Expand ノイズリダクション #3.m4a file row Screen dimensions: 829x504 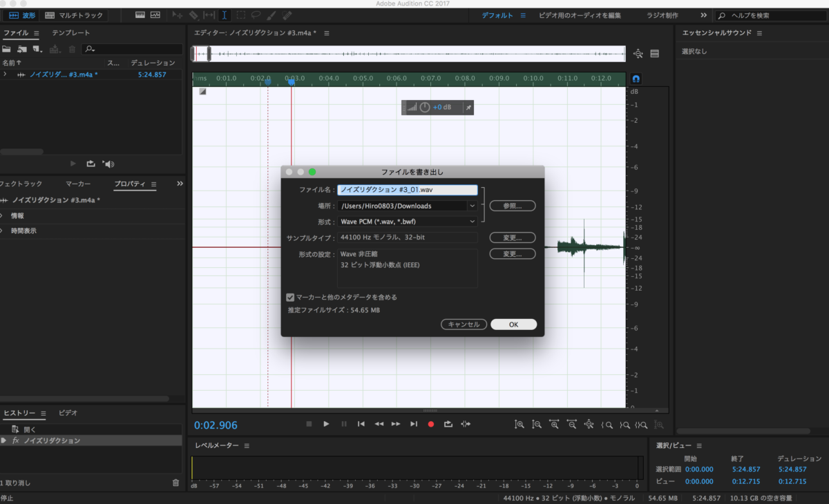tap(6, 74)
